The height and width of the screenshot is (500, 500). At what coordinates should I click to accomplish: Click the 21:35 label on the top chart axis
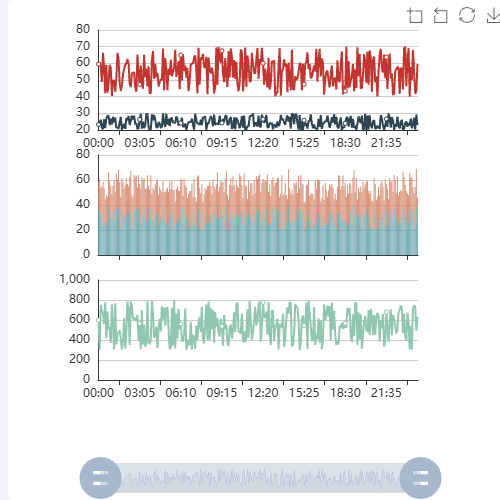[x=386, y=143]
